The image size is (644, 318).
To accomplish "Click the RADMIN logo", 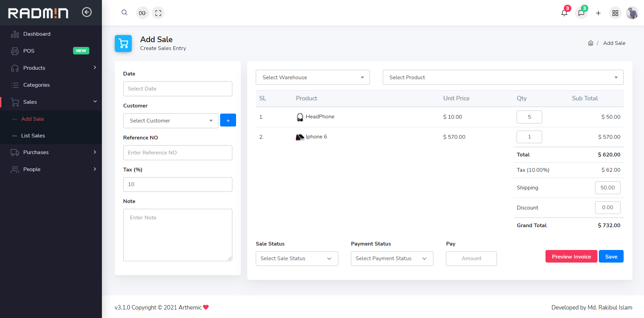I will (x=38, y=13).
